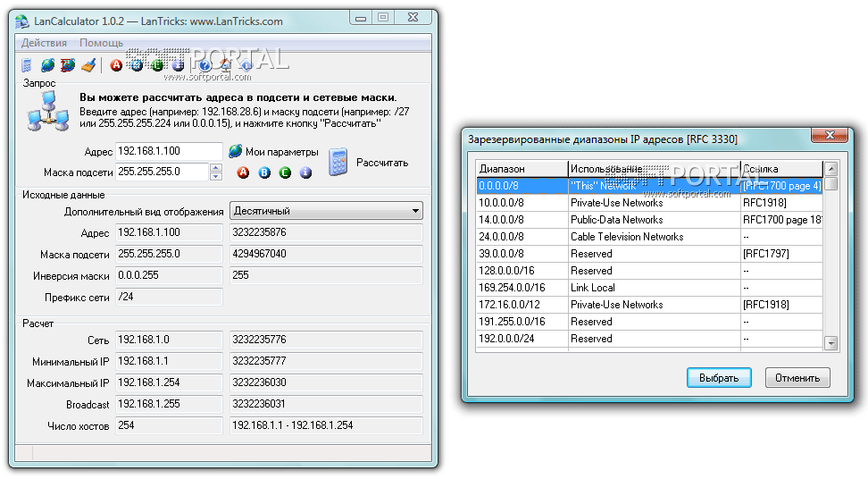The width and height of the screenshot is (868, 479).
Task: Click the blue diamond About info toolbar icon
Action: point(246,65)
